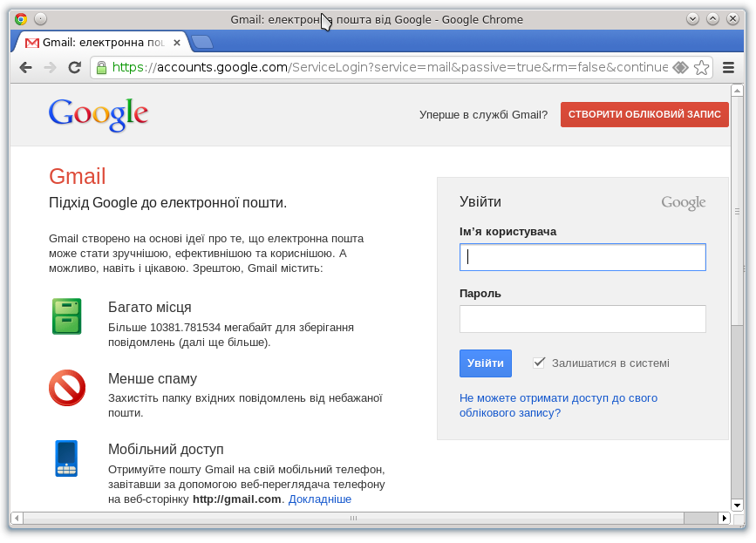The height and width of the screenshot is (543, 756).
Task: Click the horizontal scrollbar right arrow
Action: point(725,519)
